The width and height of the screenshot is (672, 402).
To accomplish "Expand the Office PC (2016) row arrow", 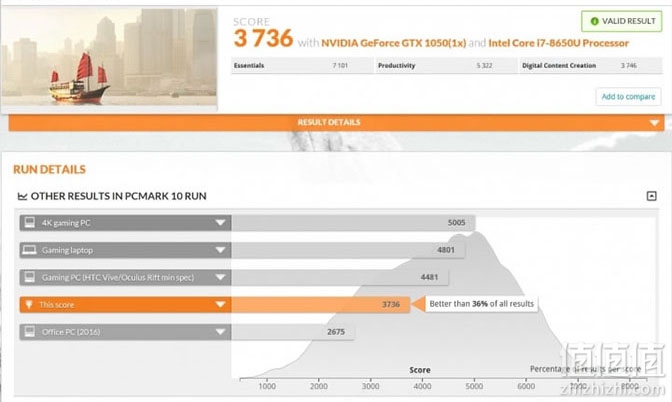I will 220,332.
